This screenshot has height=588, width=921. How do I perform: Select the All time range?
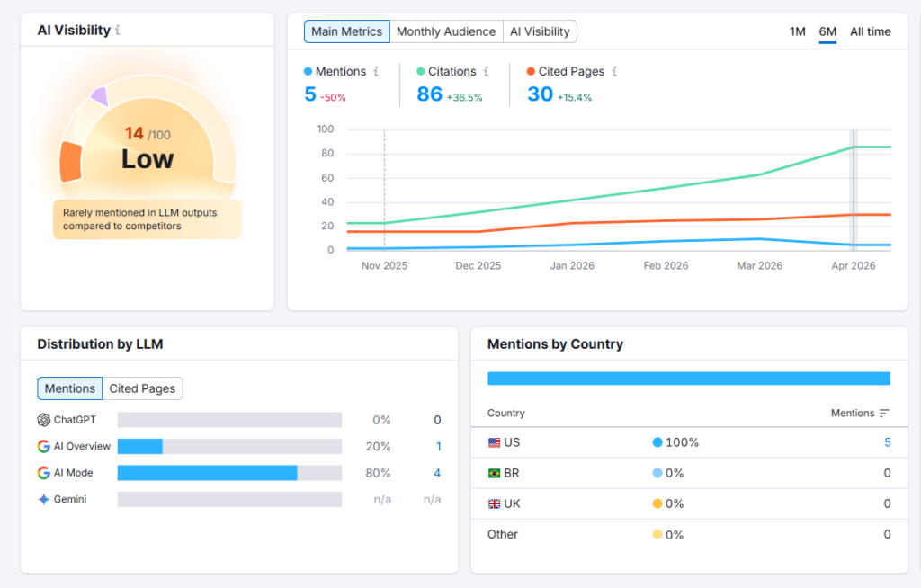coord(869,31)
